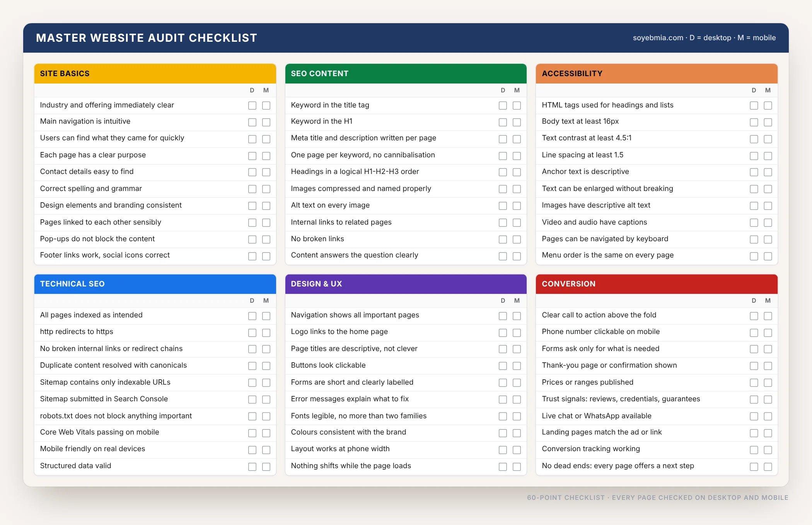This screenshot has width=812, height=525.
Task: Click the ACCESSIBILITY section header
Action: [657, 73]
